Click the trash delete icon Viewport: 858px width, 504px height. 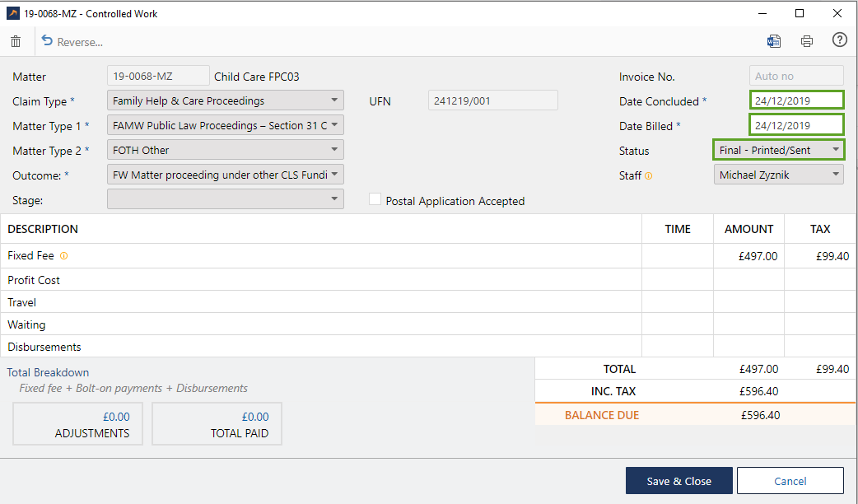16,41
